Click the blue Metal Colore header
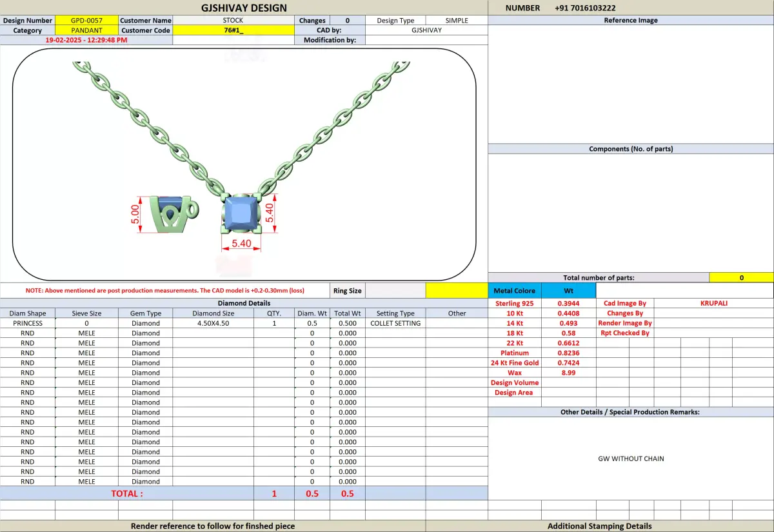 tap(515, 291)
